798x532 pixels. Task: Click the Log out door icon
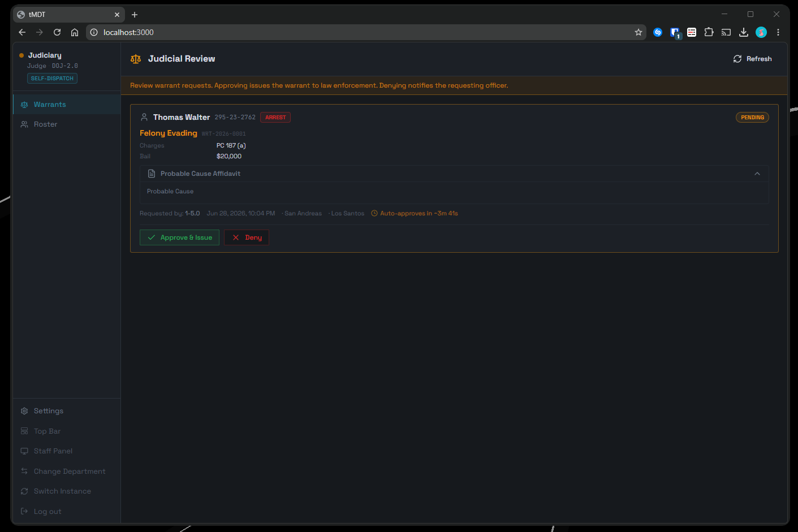pyautogui.click(x=24, y=512)
